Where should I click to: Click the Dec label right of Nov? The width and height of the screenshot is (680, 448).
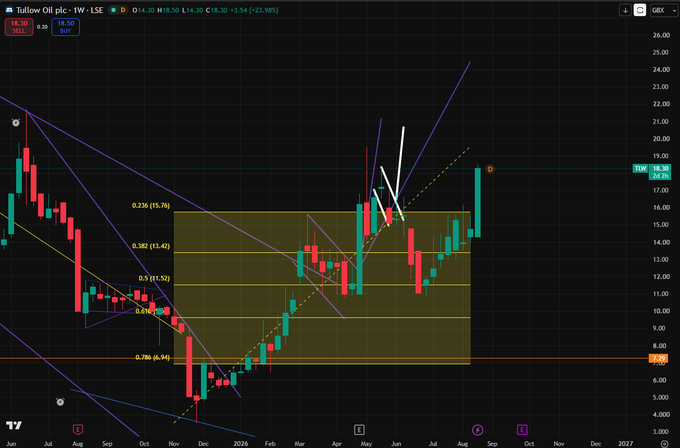pyautogui.click(x=596, y=444)
